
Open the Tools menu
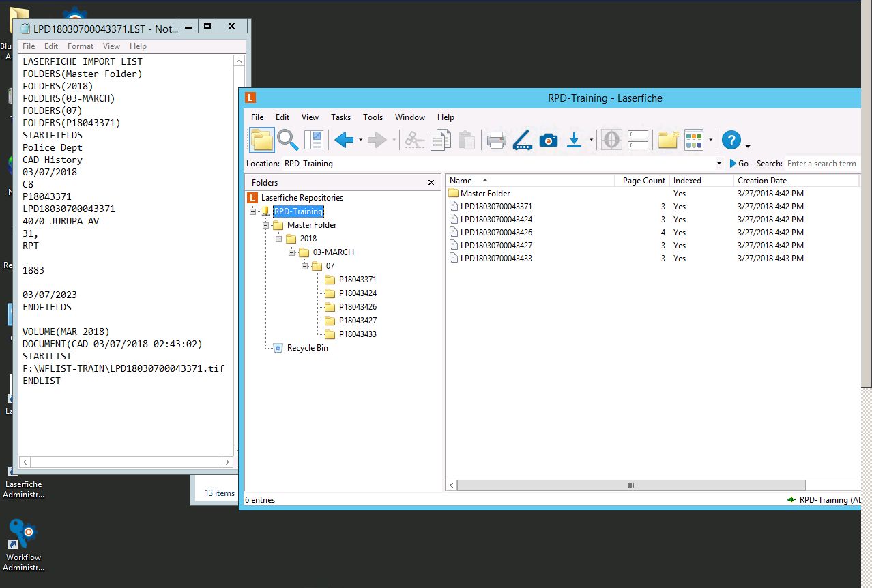click(x=373, y=117)
